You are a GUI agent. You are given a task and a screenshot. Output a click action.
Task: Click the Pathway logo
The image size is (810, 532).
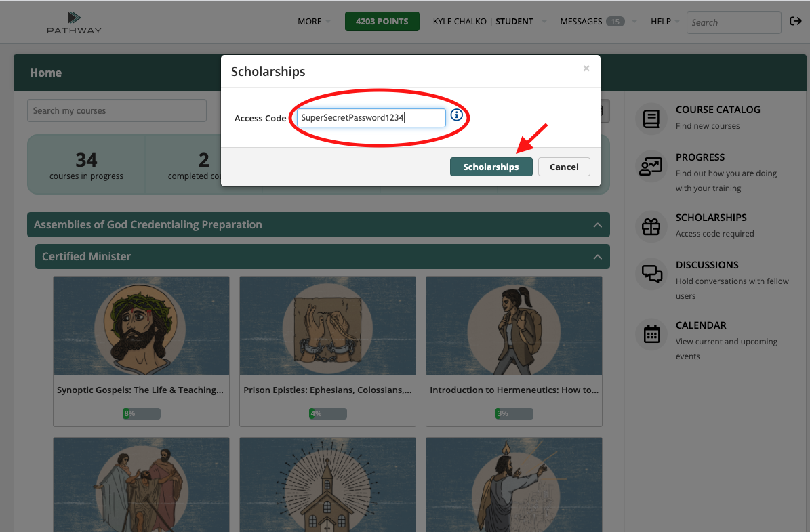(75, 23)
